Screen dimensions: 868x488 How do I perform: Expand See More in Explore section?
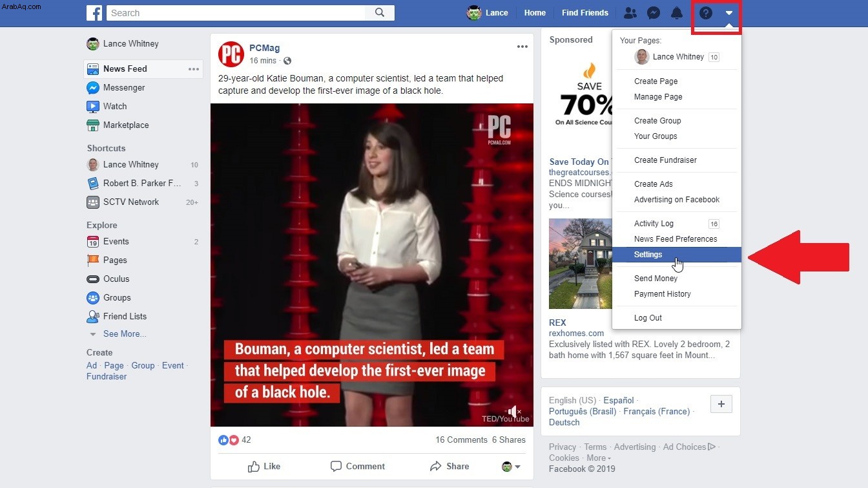coord(125,334)
